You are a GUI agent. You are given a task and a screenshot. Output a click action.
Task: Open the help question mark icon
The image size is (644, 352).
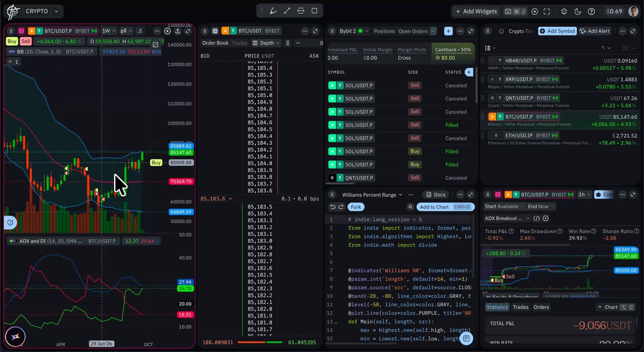coord(591,11)
